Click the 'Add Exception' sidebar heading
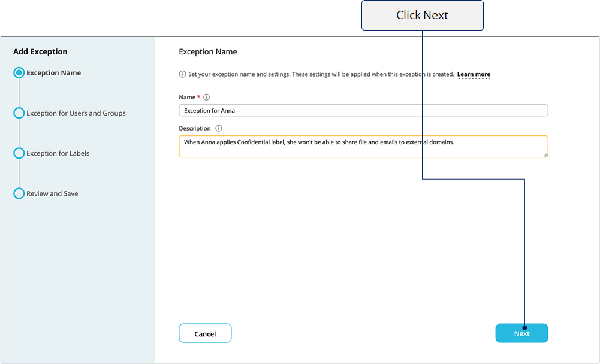Viewport: 600px width, 364px height. coord(40,52)
